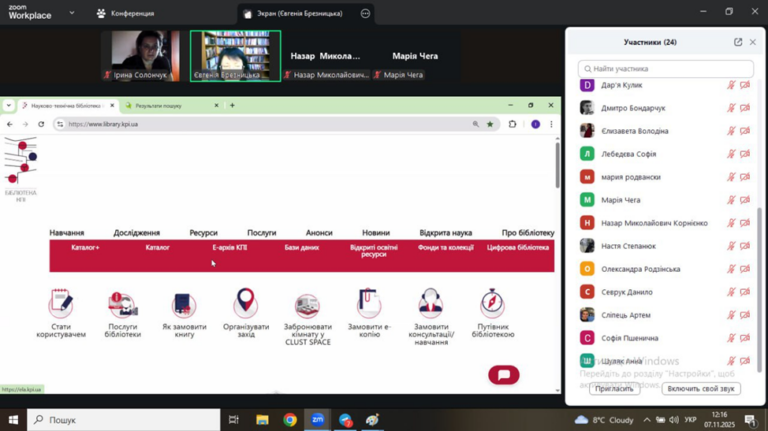Viewport: 768px width, 431px height.
Task: Click the 'Як замовити книгу' book icon
Action: (183, 304)
